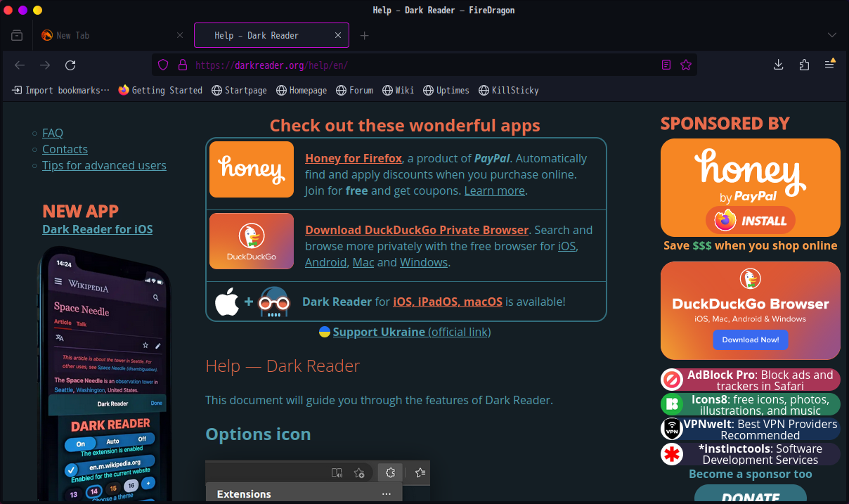Open Download DuckDuckGo Private Browser link

[417, 230]
